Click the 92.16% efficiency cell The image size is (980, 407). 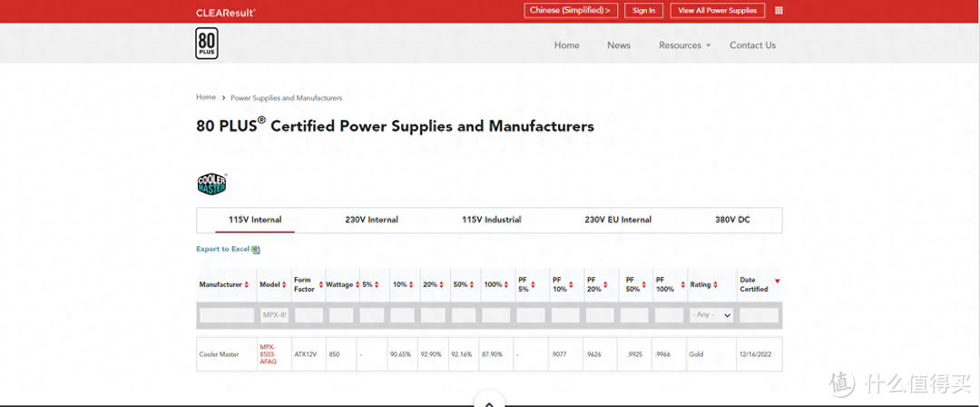pos(462,354)
